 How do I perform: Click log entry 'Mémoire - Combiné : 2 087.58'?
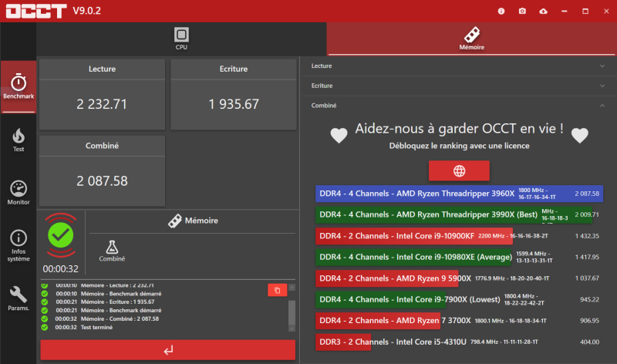click(x=120, y=318)
